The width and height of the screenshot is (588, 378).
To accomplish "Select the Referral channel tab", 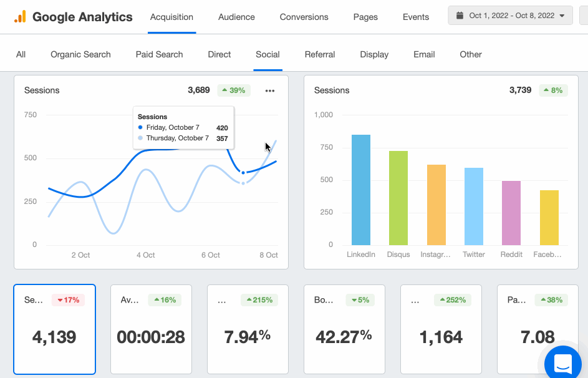I will pyautogui.click(x=320, y=54).
